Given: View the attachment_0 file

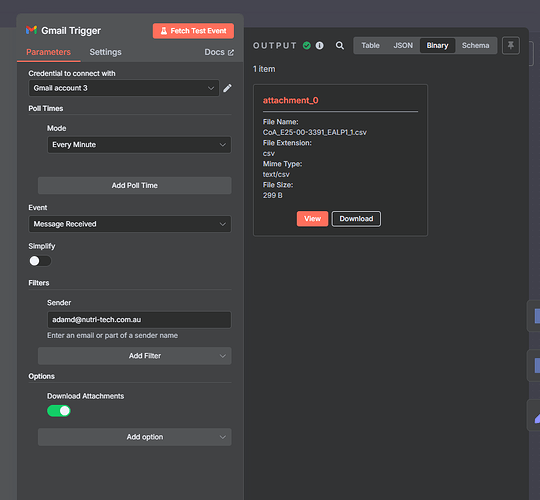Looking at the screenshot, I should pos(312,219).
